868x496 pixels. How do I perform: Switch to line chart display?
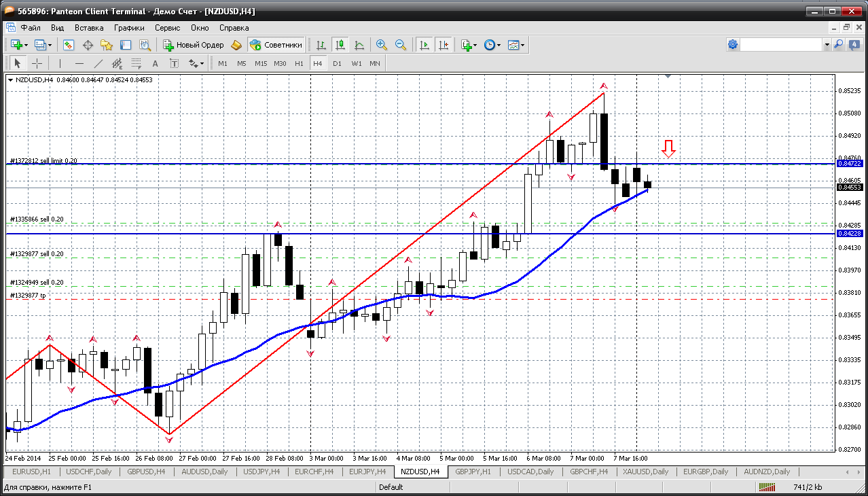point(359,45)
